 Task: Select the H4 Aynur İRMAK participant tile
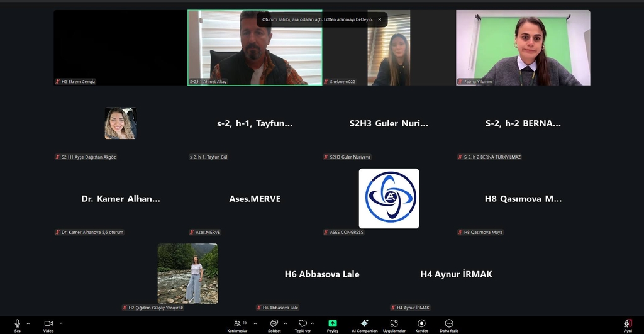[456, 274]
